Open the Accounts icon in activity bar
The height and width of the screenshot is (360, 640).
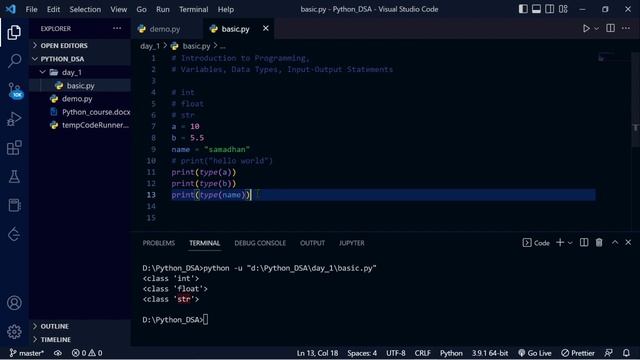(14, 303)
